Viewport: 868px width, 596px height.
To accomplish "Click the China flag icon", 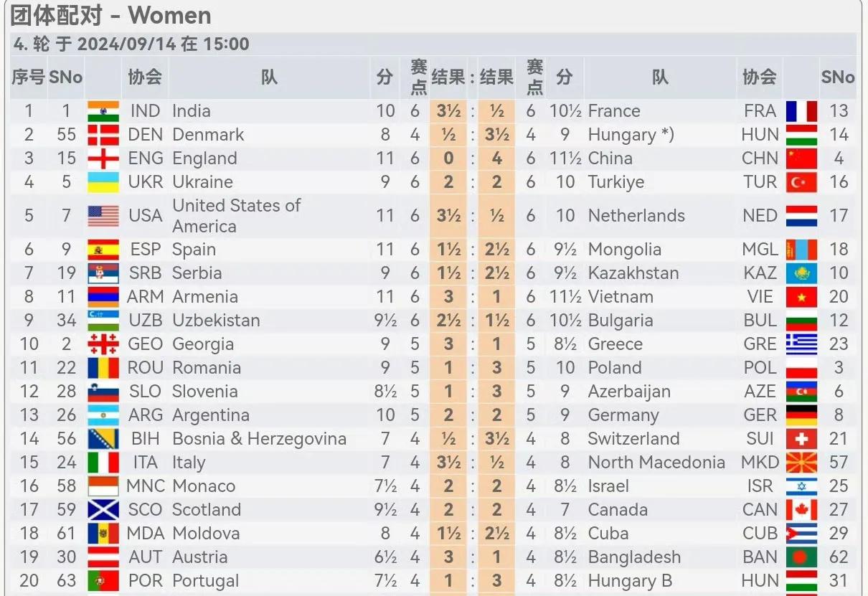I will tap(801, 159).
